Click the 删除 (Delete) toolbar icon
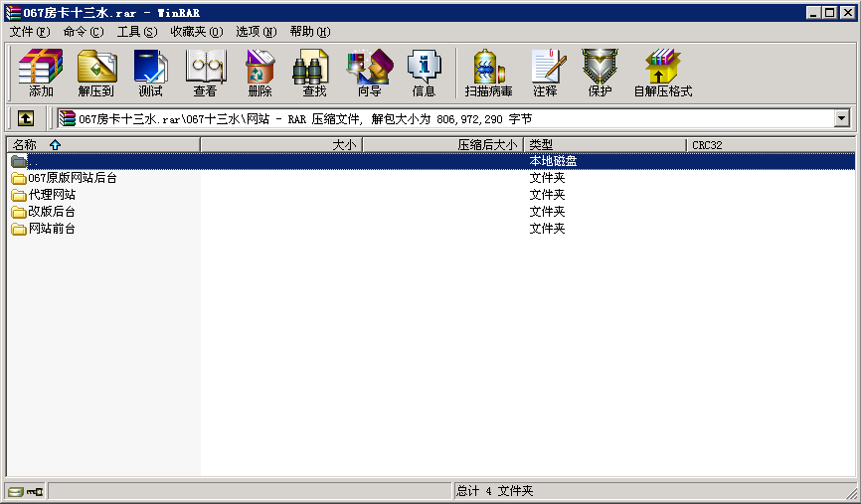This screenshot has height=504, width=861. pyautogui.click(x=259, y=73)
